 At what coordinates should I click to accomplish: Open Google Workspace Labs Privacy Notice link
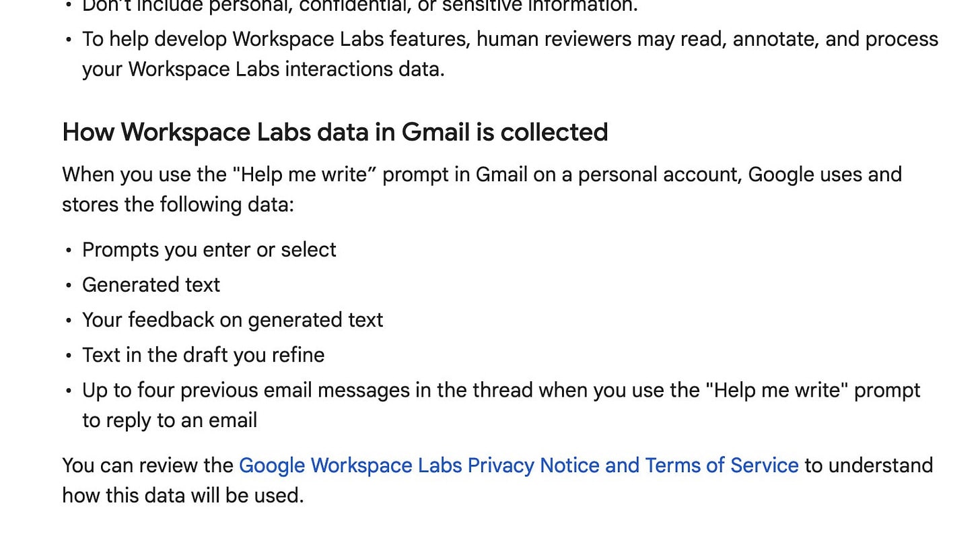coord(518,465)
